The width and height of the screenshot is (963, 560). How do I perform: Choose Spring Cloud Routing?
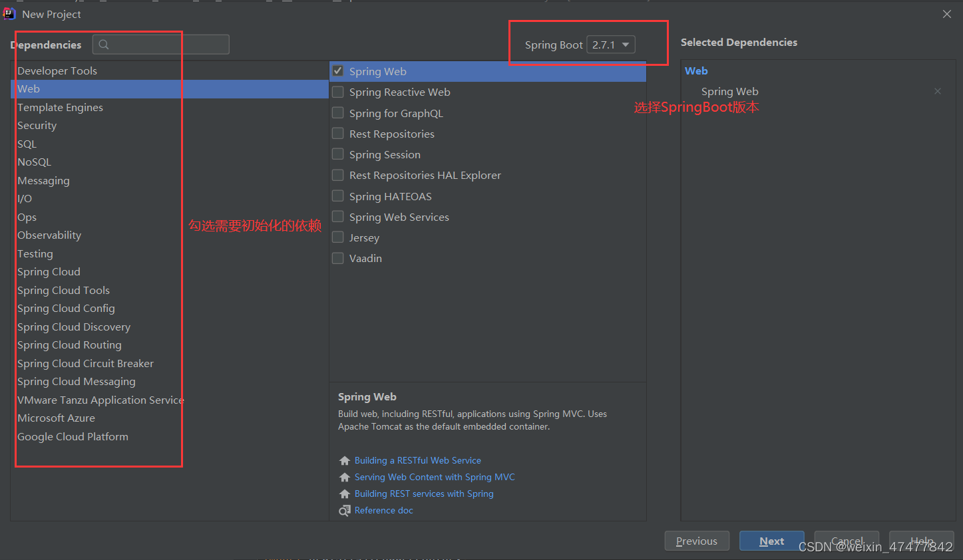click(170, 345)
